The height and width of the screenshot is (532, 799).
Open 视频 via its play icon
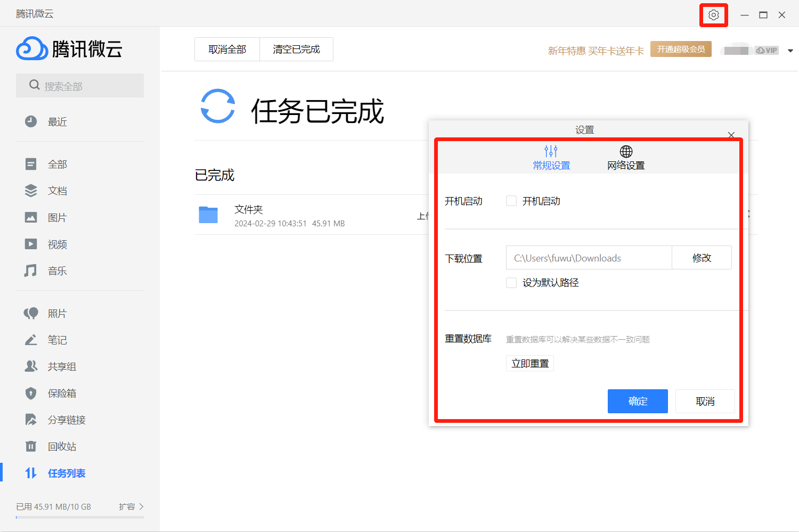[x=31, y=244]
